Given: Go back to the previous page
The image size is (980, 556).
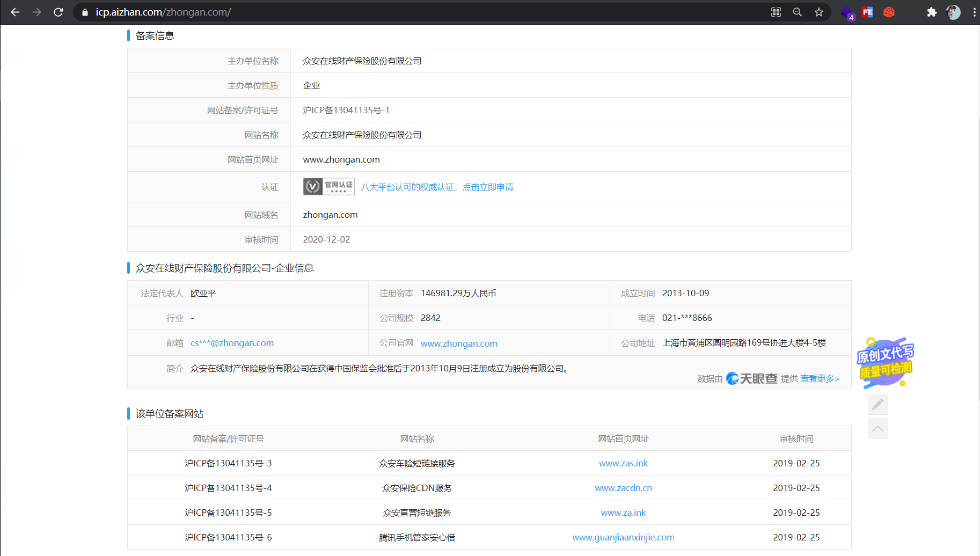Looking at the screenshot, I should click(15, 12).
